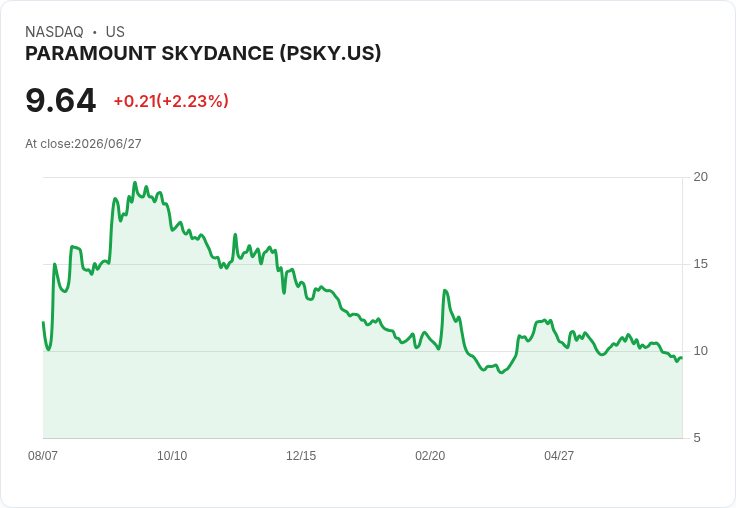Click the 04/27 x-axis date label
Image resolution: width=736 pixels, height=508 pixels.
pos(559,455)
